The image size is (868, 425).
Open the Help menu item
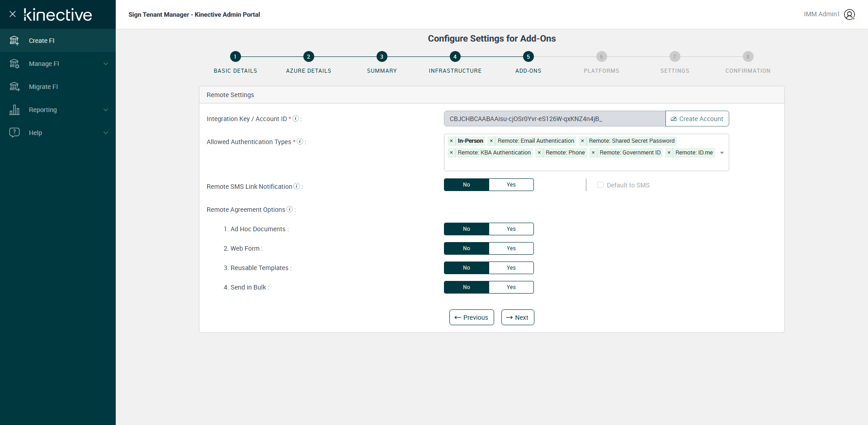(58, 133)
